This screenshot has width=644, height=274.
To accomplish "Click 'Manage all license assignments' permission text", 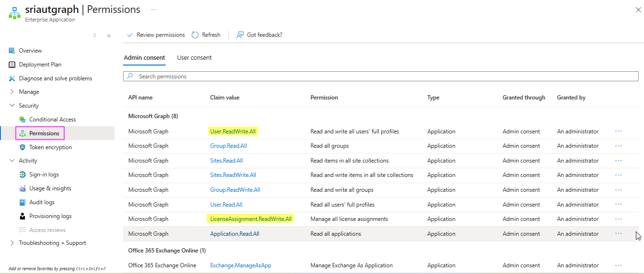I will tap(349, 219).
